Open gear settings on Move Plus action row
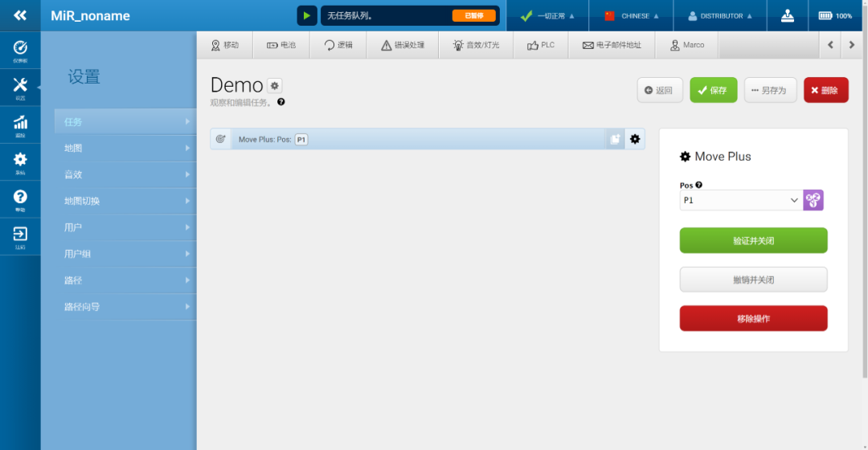Screen dimensions: 868x450 [635, 139]
